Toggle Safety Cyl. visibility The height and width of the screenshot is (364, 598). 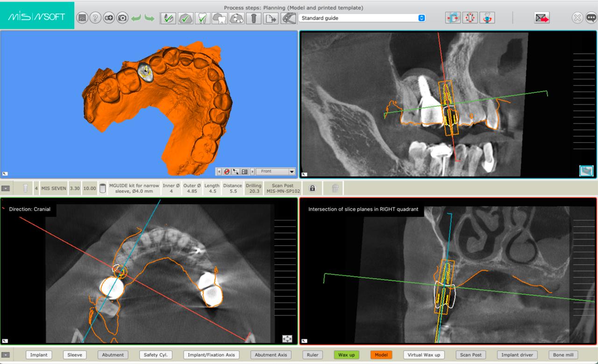tap(156, 355)
